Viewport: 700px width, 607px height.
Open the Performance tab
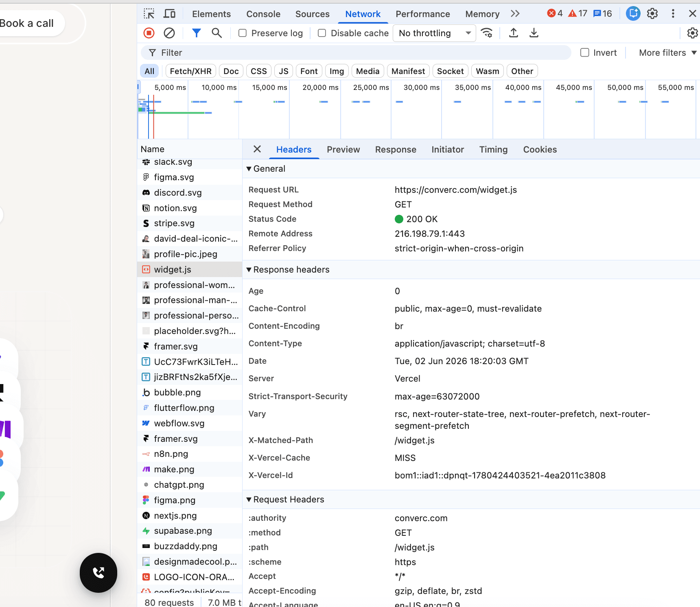[423, 14]
